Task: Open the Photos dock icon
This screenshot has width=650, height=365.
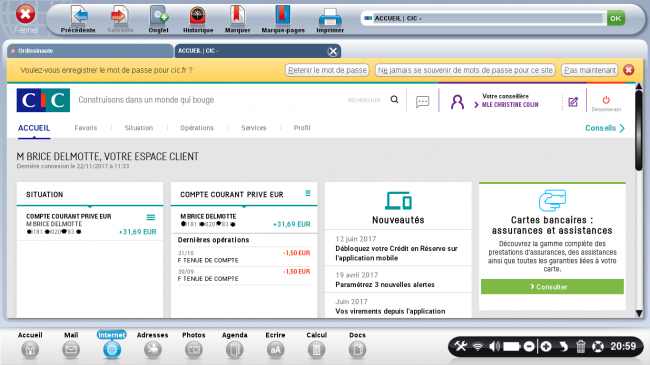Action: [x=194, y=350]
